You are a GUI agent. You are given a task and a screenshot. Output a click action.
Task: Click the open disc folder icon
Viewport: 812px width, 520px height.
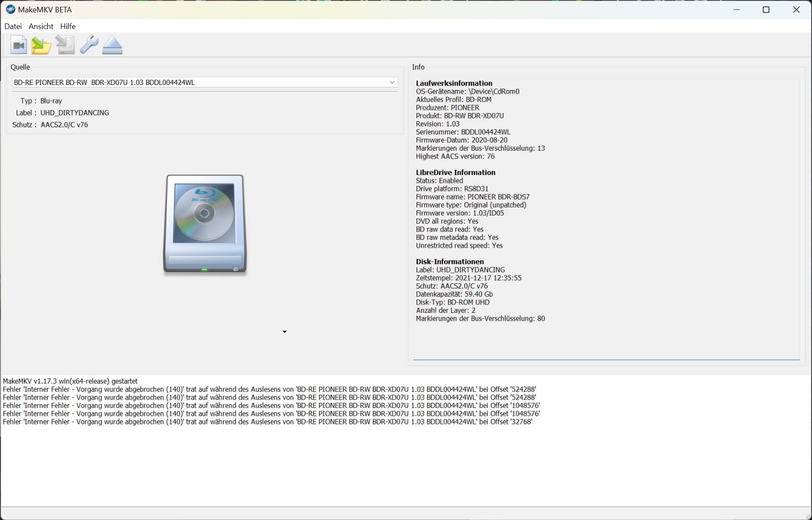pyautogui.click(x=41, y=45)
